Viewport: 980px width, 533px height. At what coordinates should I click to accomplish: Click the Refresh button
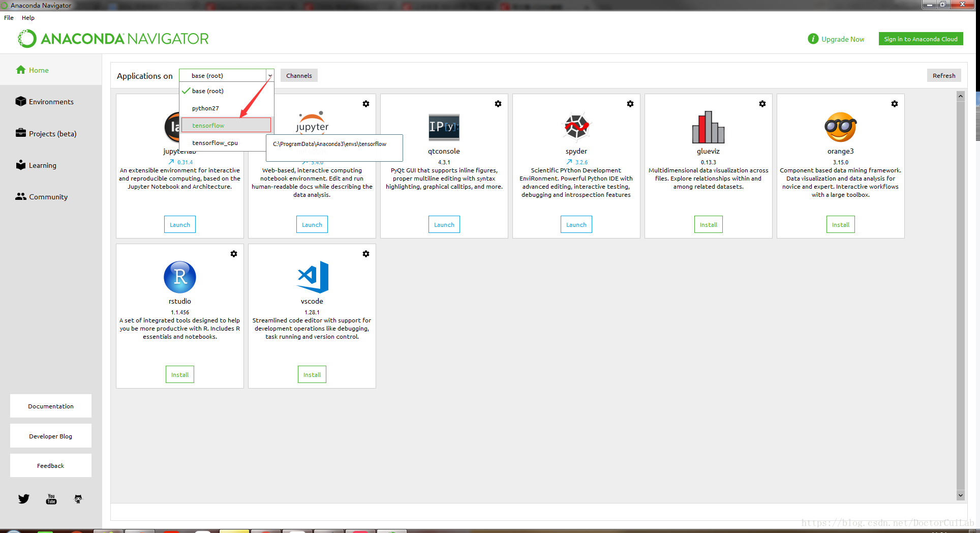coord(944,75)
